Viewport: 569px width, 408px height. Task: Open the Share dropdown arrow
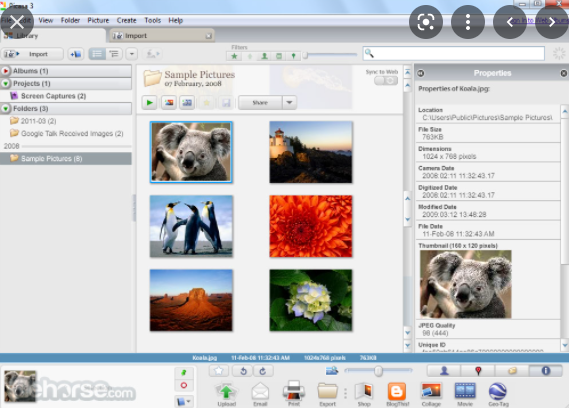[x=289, y=103]
